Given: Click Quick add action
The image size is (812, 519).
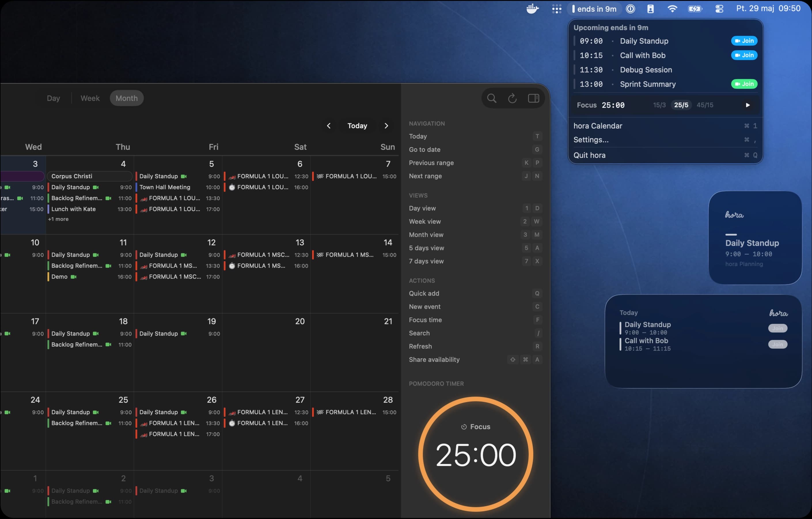Looking at the screenshot, I should point(475,293).
